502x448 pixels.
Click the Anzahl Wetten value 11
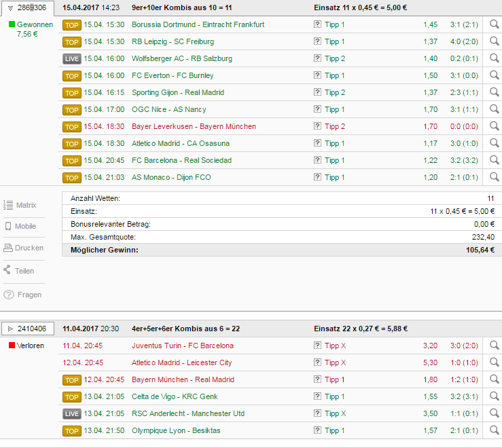pos(491,198)
